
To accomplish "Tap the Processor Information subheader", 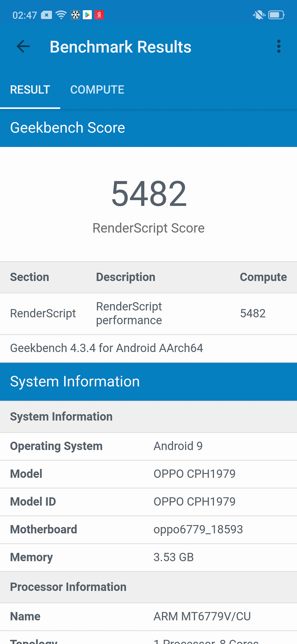I will (x=148, y=587).
